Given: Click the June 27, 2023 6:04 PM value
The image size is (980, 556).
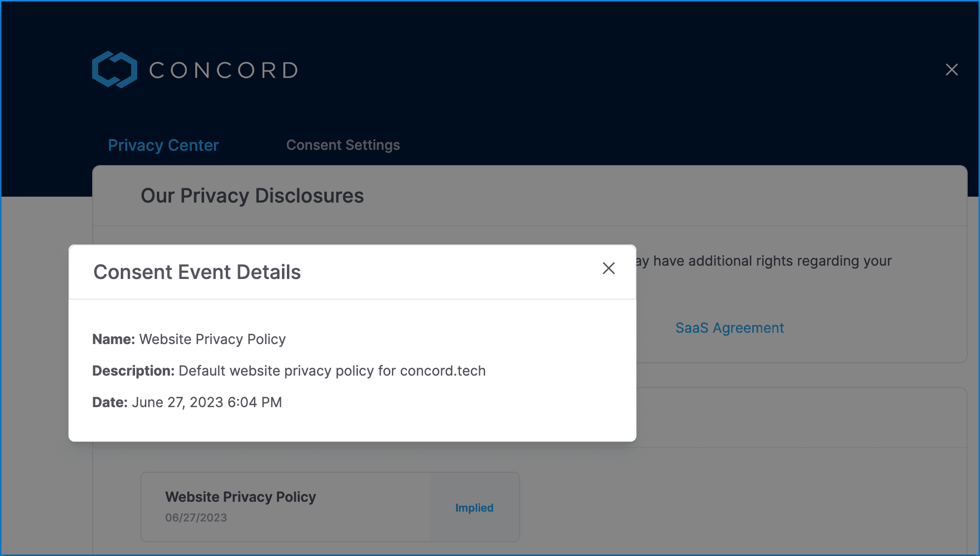Looking at the screenshot, I should pos(207,402).
